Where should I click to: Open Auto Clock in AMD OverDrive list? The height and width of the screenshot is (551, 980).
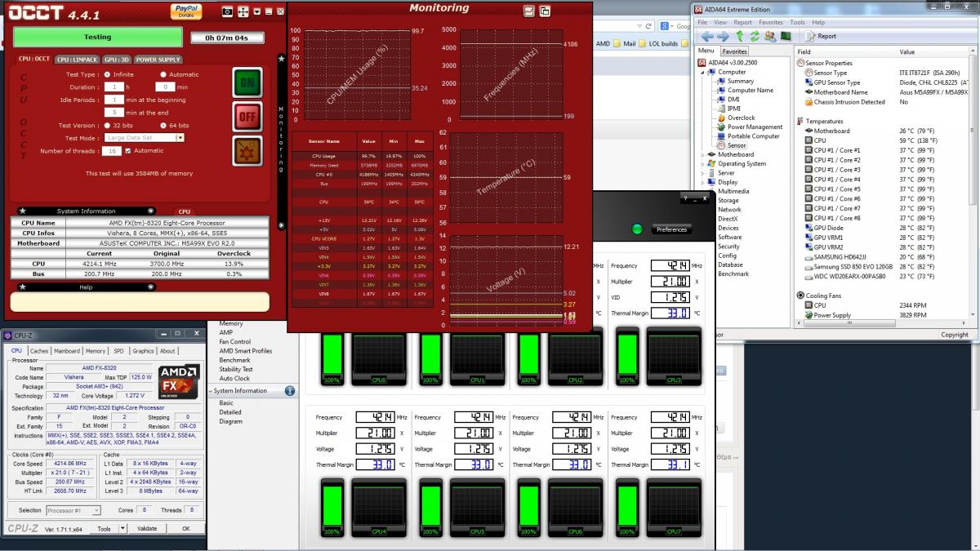click(234, 378)
